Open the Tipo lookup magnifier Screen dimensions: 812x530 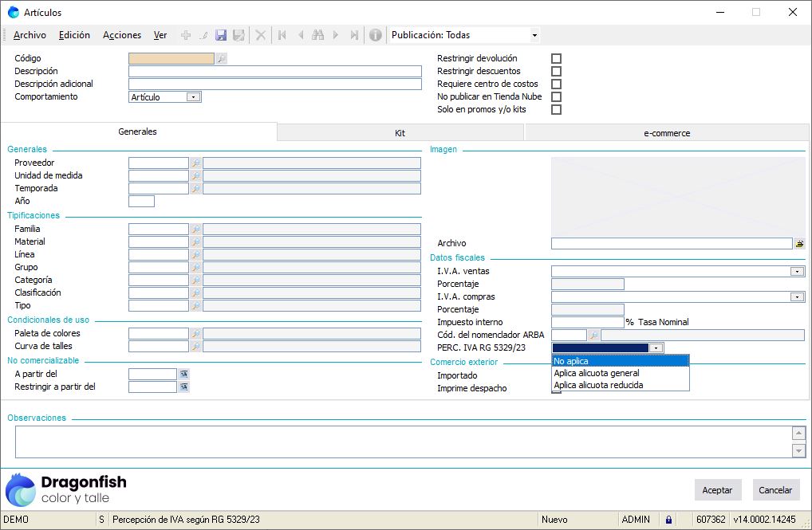tap(195, 306)
